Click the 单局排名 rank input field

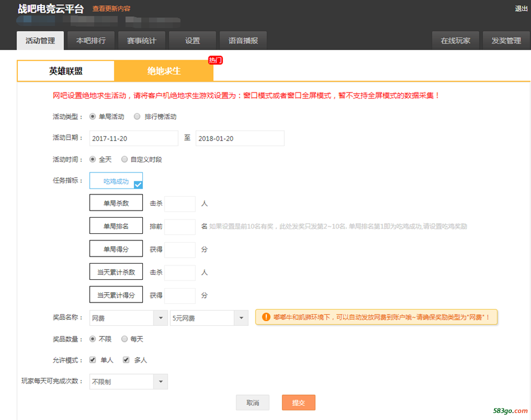[180, 227]
